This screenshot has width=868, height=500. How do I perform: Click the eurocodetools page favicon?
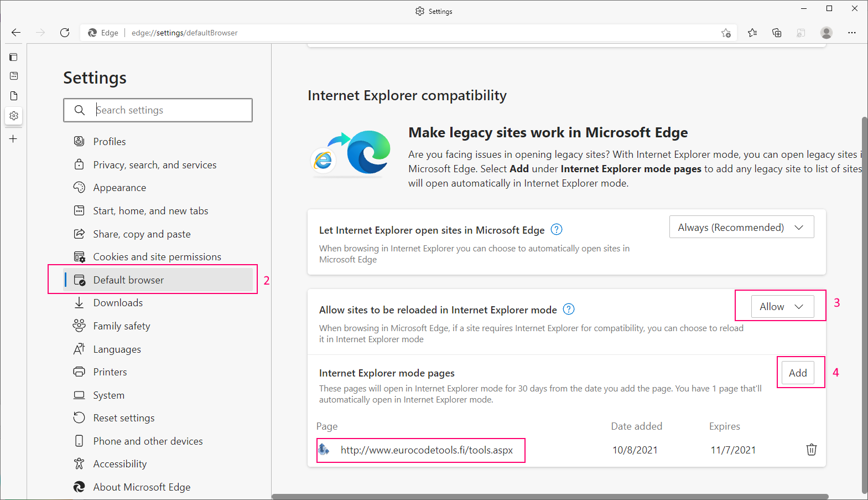pyautogui.click(x=324, y=450)
